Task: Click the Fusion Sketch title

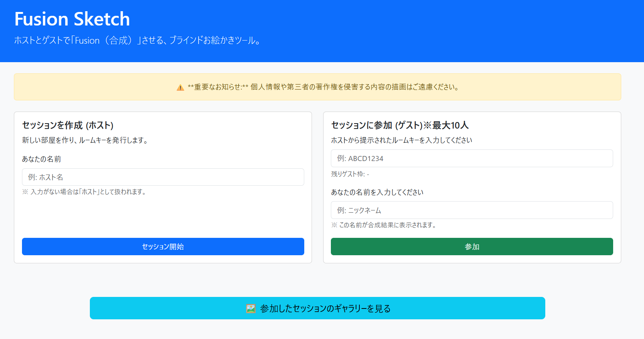Action: pyautogui.click(x=72, y=19)
